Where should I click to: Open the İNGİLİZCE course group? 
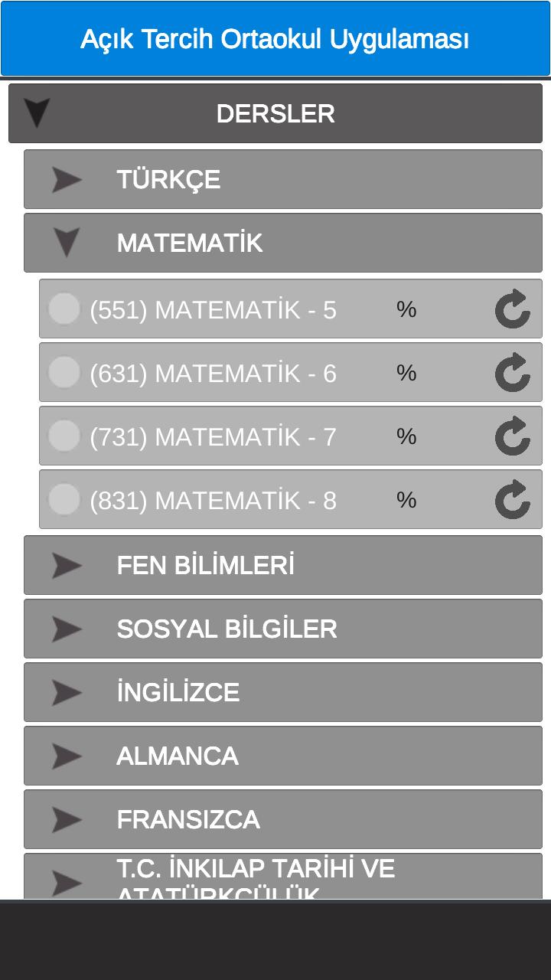(x=283, y=692)
